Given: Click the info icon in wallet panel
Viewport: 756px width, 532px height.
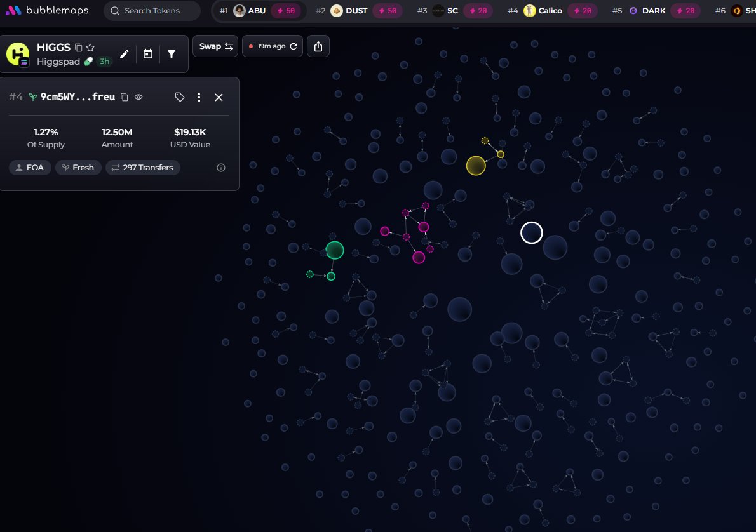Looking at the screenshot, I should [x=221, y=168].
